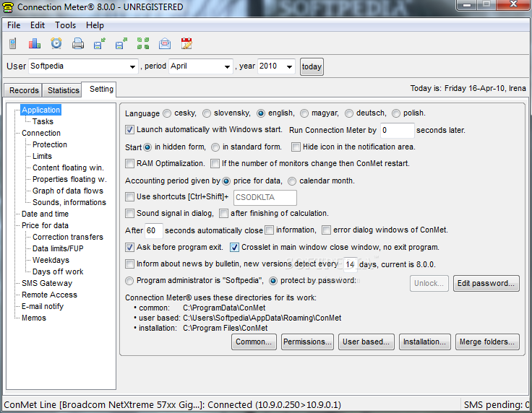
Task: Select Connection in the settings tree
Action: tap(41, 133)
